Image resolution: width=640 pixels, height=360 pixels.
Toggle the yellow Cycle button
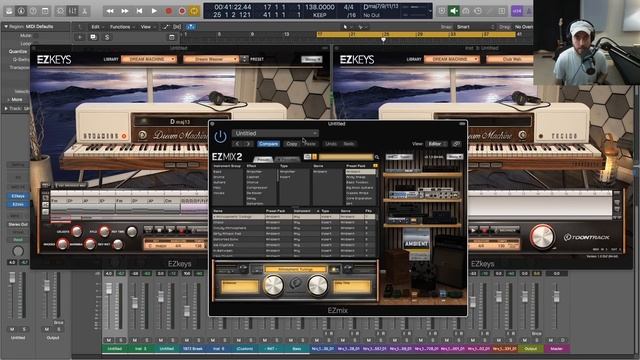point(194,11)
